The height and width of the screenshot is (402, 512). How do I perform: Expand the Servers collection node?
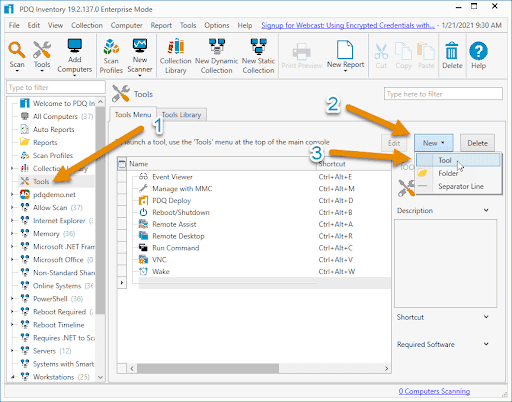(12, 351)
